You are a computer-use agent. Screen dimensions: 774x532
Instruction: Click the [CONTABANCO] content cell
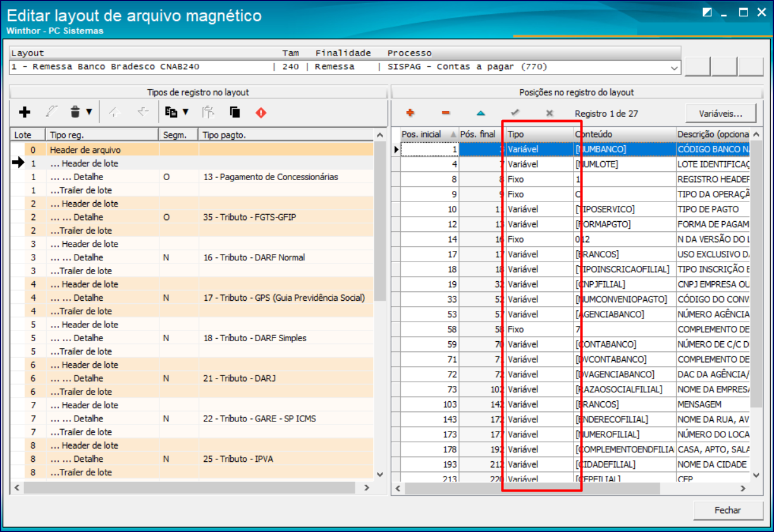pyautogui.click(x=624, y=344)
